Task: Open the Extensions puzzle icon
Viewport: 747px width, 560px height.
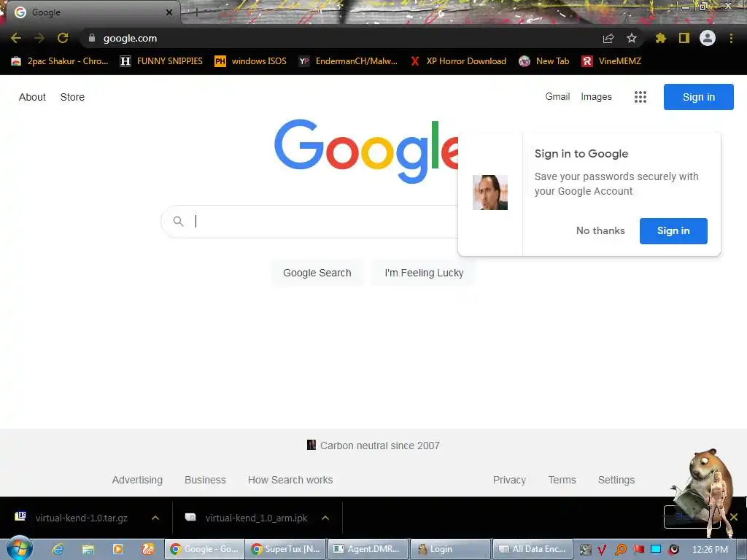Action: 661,38
